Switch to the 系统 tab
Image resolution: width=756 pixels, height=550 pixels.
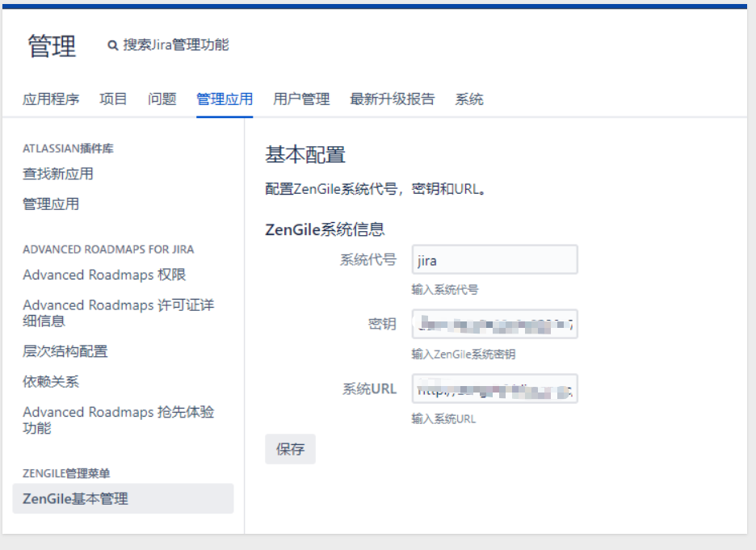tap(469, 99)
